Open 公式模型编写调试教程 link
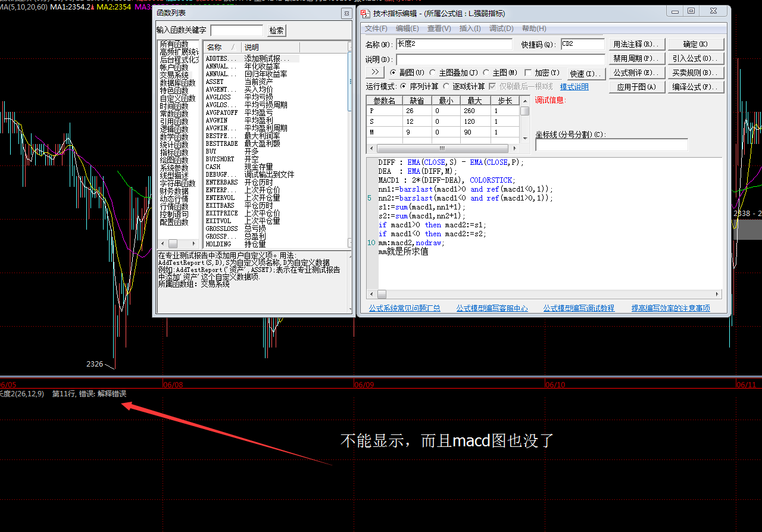 click(x=579, y=308)
